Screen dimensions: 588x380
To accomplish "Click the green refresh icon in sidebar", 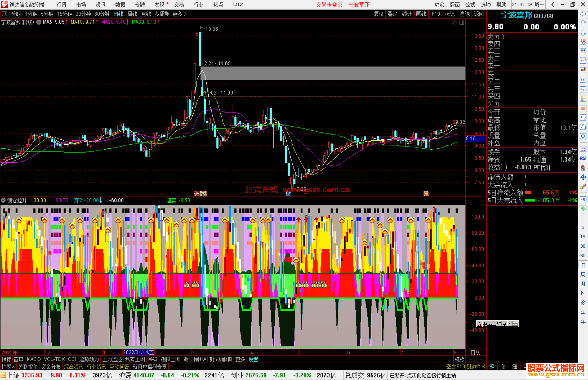I will (583, 208).
